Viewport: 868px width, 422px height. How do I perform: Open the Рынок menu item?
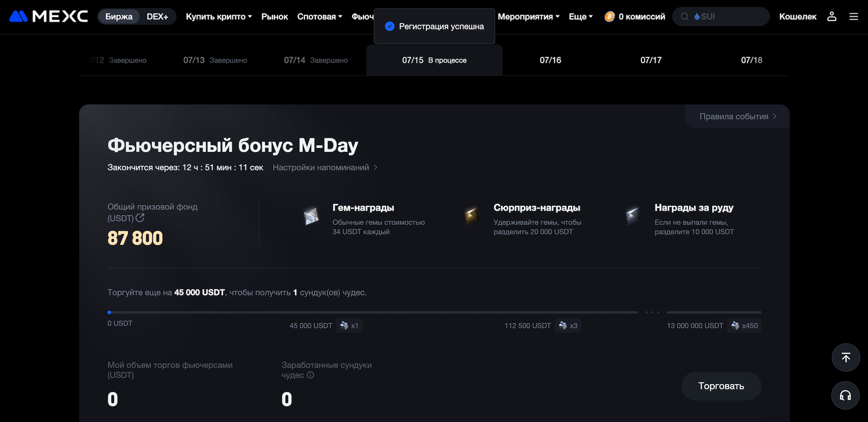pos(275,16)
